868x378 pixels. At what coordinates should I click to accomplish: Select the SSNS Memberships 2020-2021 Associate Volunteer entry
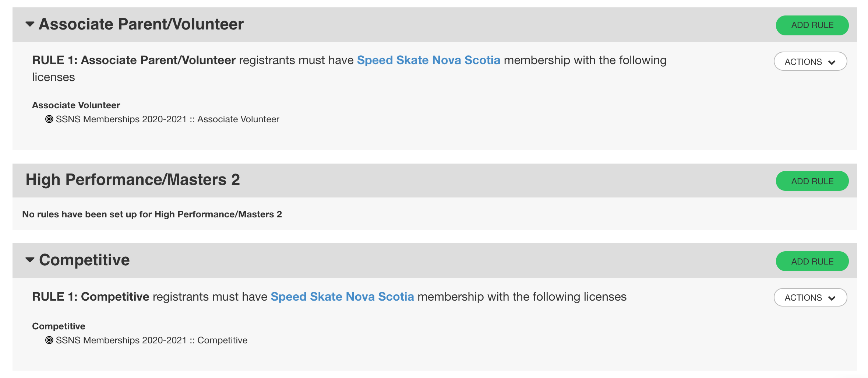[167, 119]
